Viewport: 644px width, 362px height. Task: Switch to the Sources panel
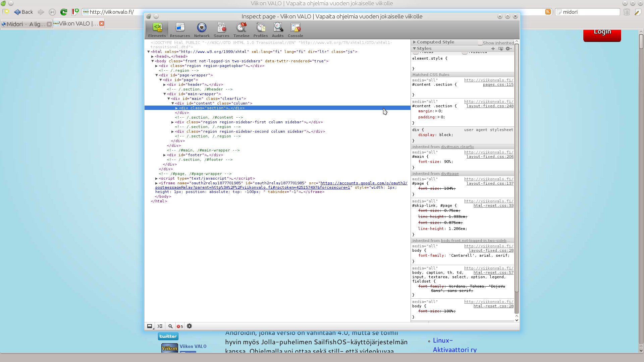tap(221, 30)
